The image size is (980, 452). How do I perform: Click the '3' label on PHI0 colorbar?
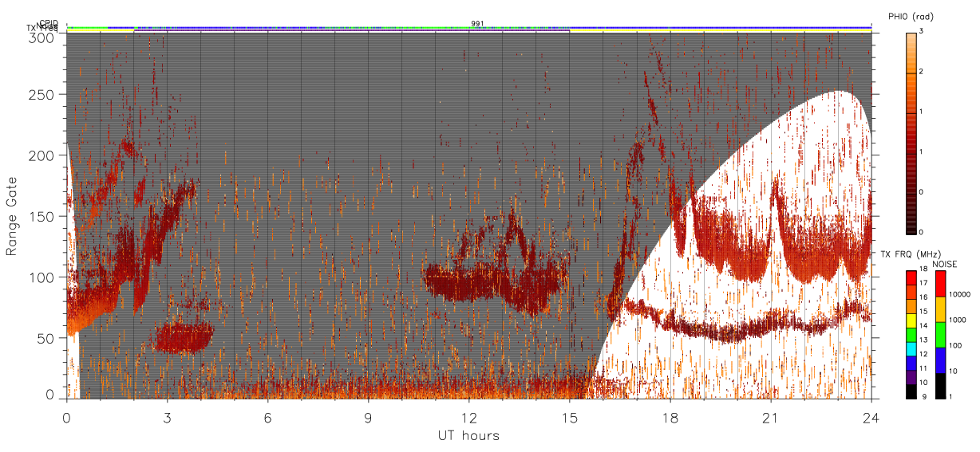click(922, 33)
